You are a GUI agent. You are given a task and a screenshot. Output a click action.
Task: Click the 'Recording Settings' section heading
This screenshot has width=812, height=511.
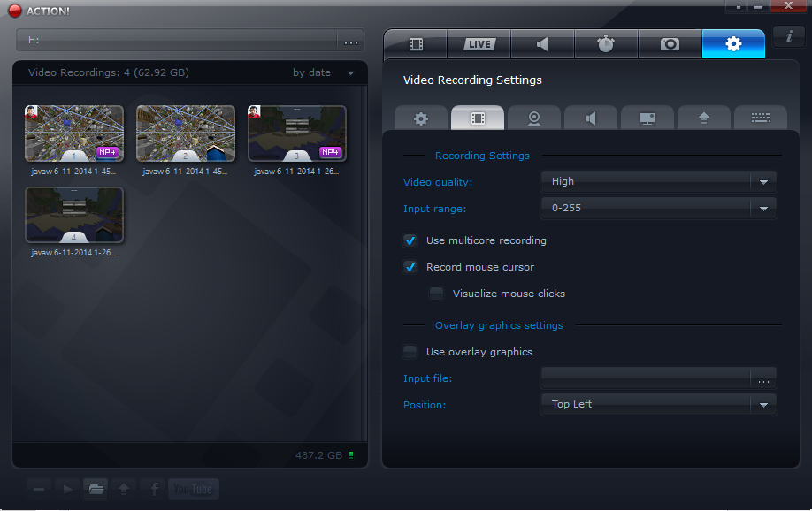coord(482,156)
